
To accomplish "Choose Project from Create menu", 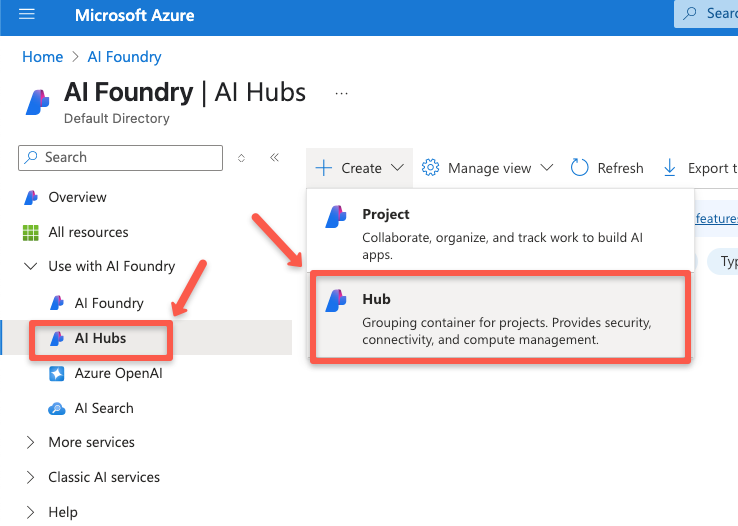I will 500,230.
